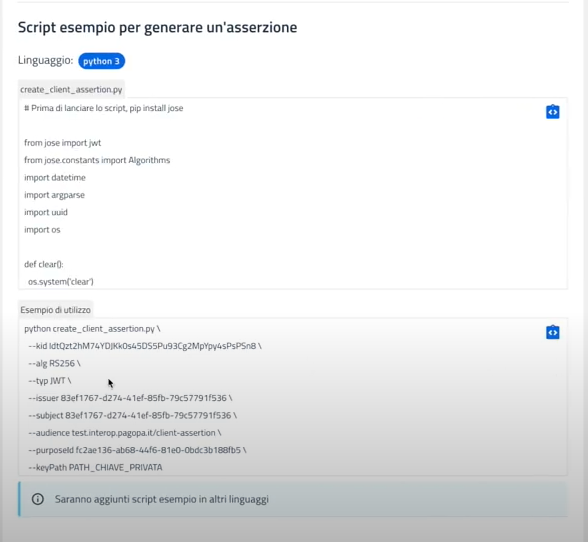Screen dimensions: 588x542
Task: Click the Esempio di utilizzo label
Action: coord(56,310)
